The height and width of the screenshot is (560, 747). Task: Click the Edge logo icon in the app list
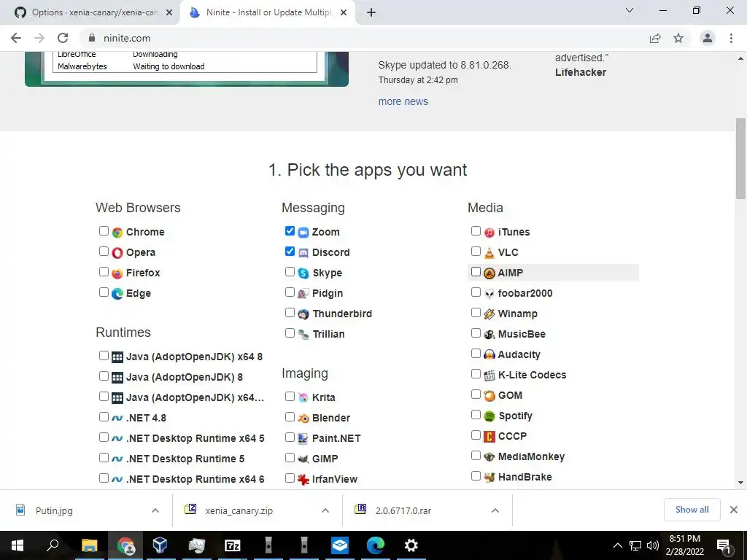click(x=117, y=294)
